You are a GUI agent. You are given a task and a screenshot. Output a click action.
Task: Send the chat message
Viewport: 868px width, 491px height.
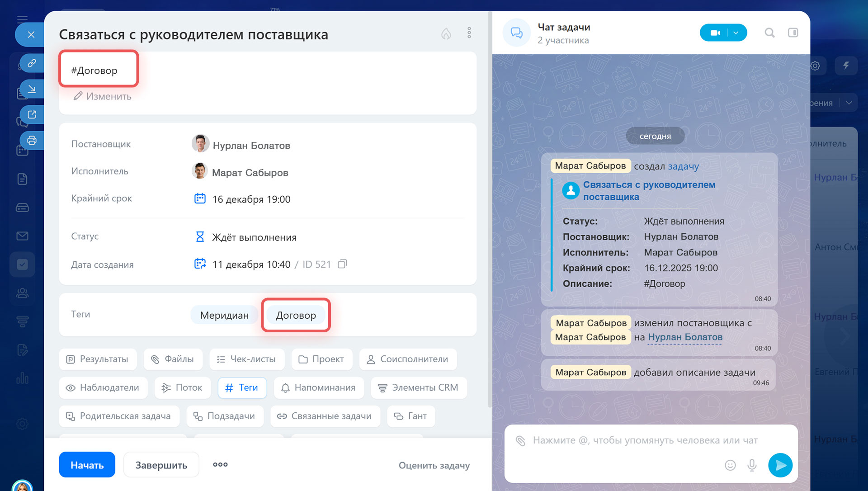(x=780, y=465)
